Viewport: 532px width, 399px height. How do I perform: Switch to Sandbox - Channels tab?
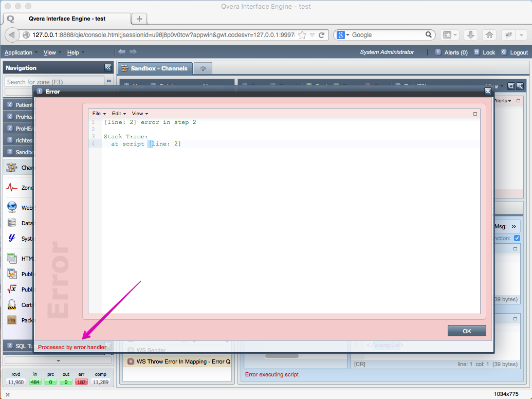[x=155, y=68]
